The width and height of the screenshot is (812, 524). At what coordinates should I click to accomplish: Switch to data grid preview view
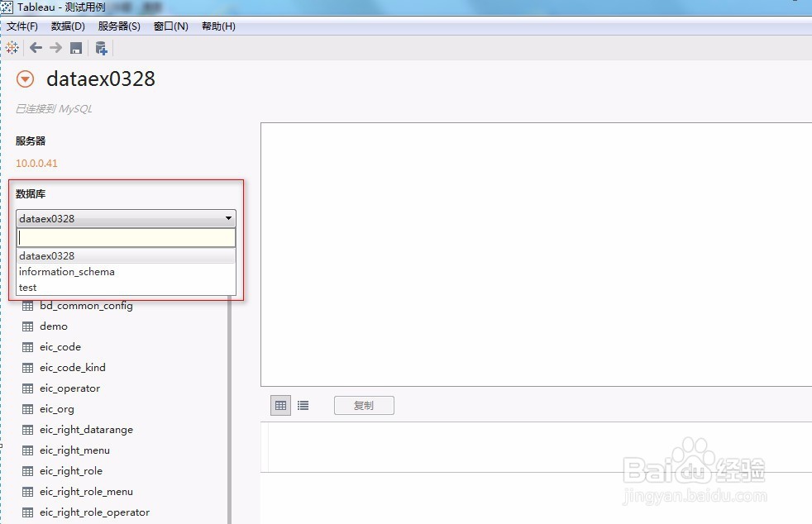point(280,406)
